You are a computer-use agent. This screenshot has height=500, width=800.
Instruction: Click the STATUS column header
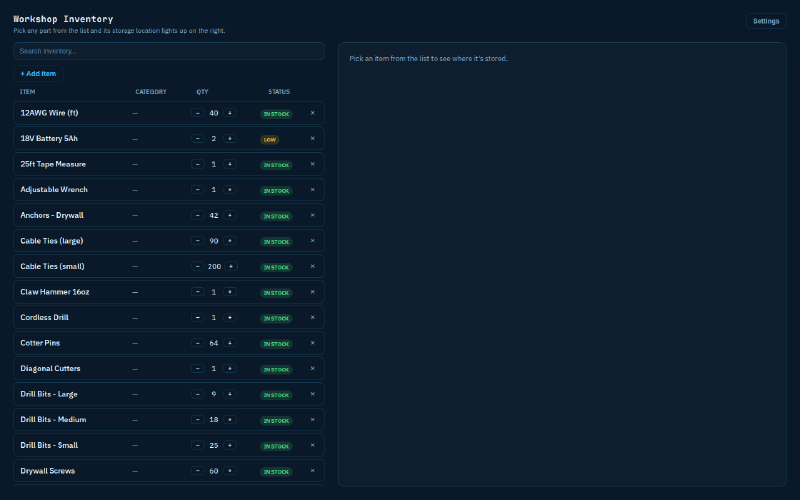pos(279,92)
